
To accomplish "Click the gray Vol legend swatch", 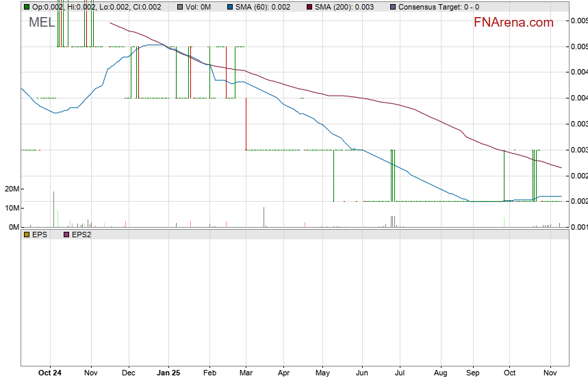I will (179, 7).
